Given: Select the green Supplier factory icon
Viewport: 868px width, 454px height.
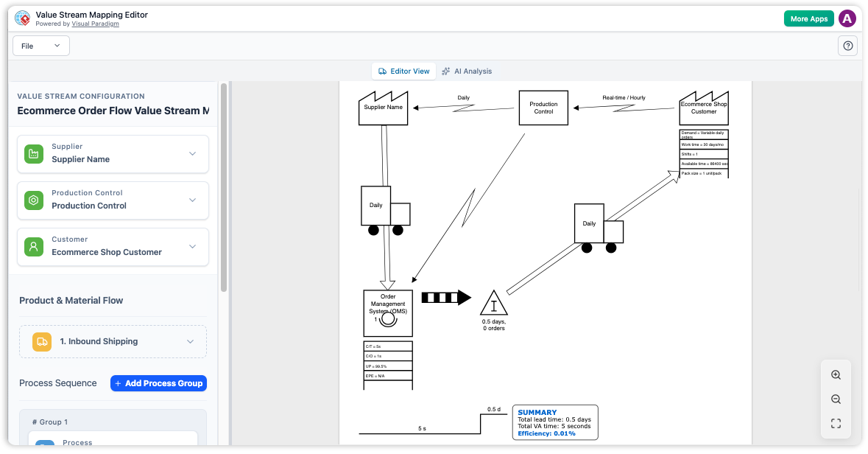Looking at the screenshot, I should click(x=33, y=153).
